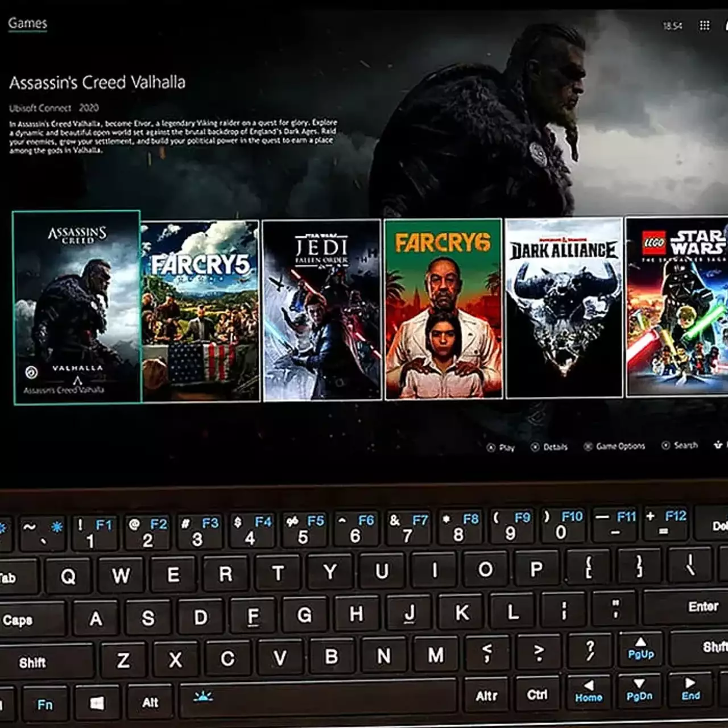This screenshot has width=728, height=728.
Task: Choose the Jedi Fallen Order game tile
Action: click(322, 310)
